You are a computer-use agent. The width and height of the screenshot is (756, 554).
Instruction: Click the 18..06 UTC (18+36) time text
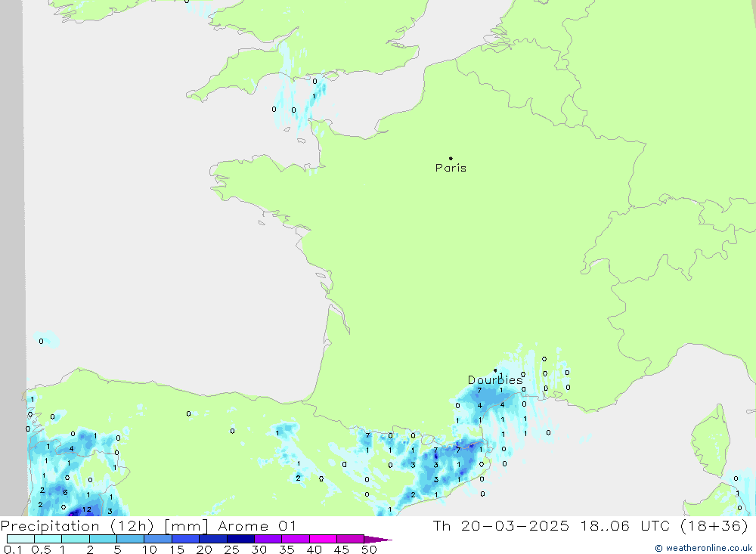pyautogui.click(x=665, y=526)
